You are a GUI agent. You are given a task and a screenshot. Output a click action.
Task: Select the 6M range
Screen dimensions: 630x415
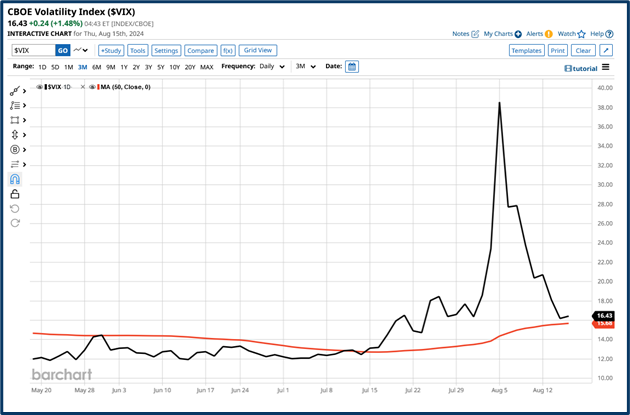(96, 67)
